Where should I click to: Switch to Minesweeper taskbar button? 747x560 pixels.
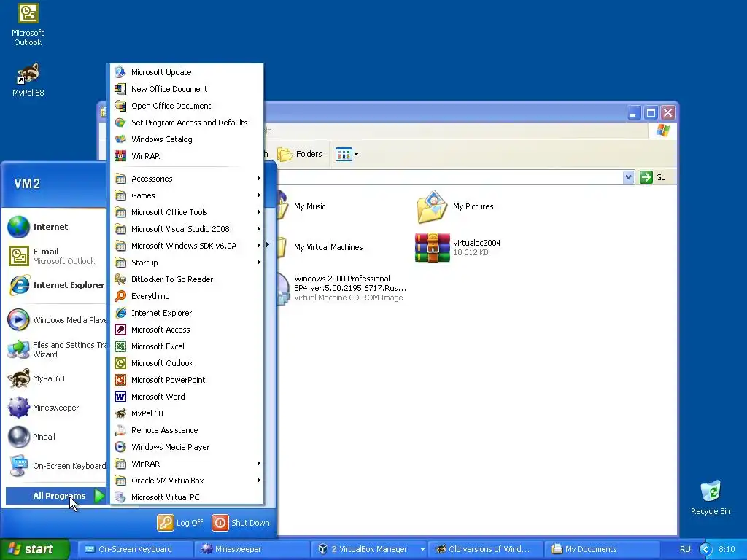(252, 549)
